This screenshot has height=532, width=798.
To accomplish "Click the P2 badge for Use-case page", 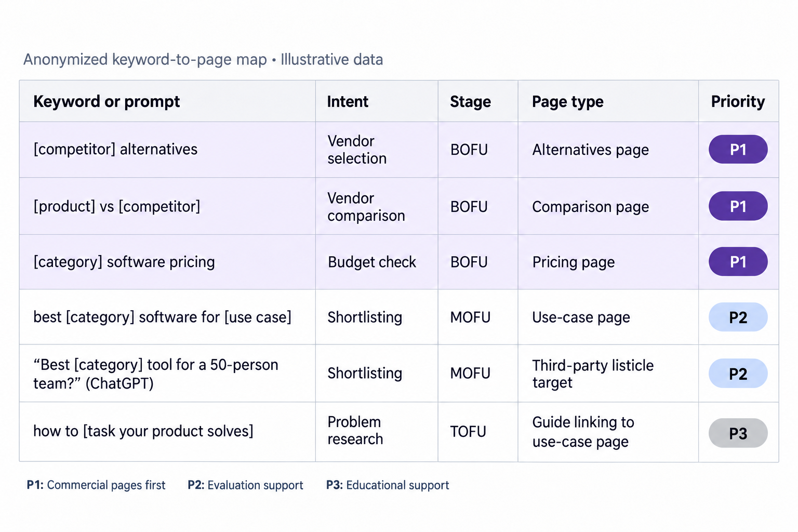I will 738,317.
